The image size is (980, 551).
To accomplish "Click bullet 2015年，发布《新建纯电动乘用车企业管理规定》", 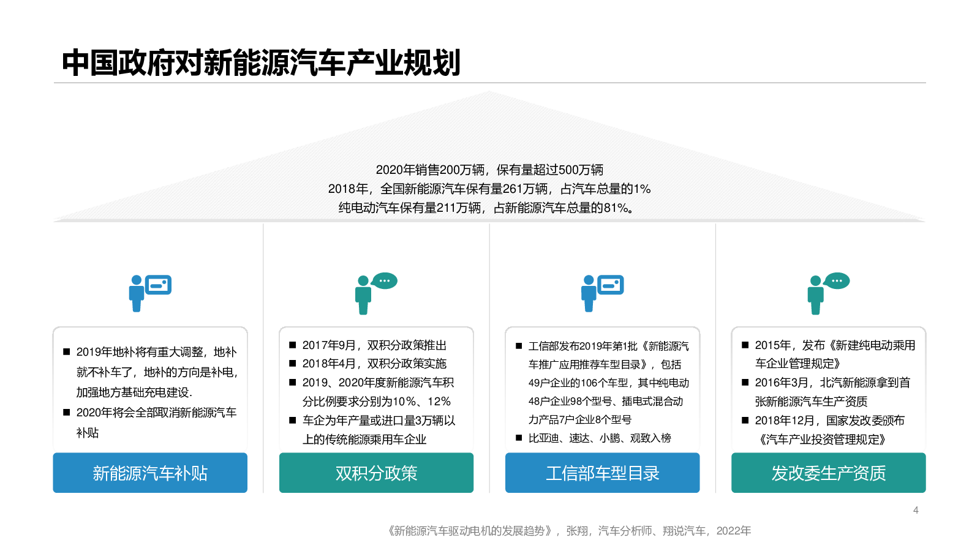I will click(x=829, y=354).
